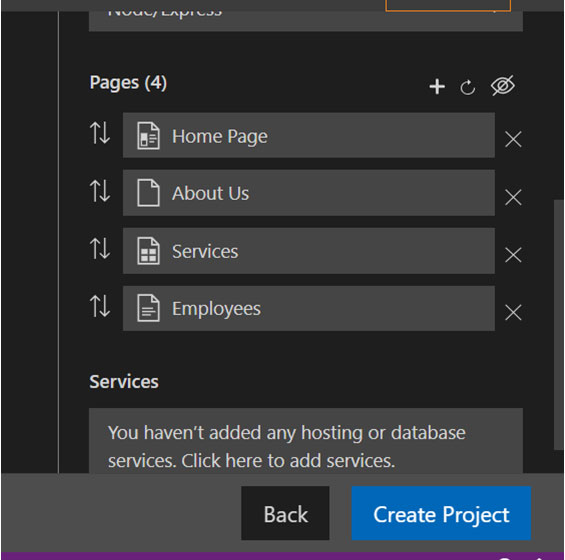Reorder About Us using its sort arrows

click(x=100, y=191)
